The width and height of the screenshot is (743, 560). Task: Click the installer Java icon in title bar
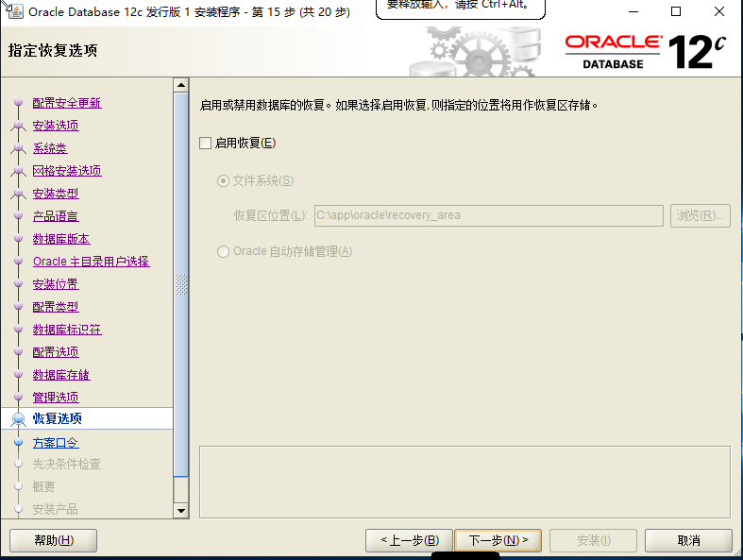[16, 11]
